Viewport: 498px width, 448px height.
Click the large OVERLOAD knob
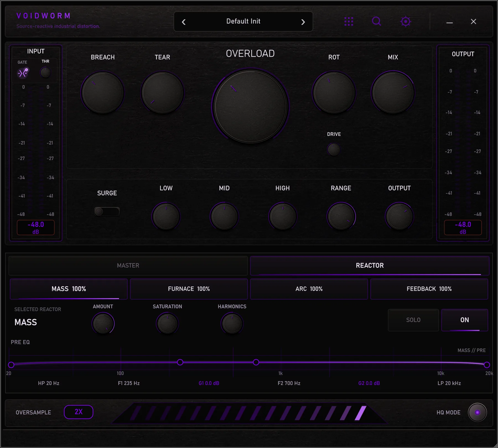coord(250,106)
